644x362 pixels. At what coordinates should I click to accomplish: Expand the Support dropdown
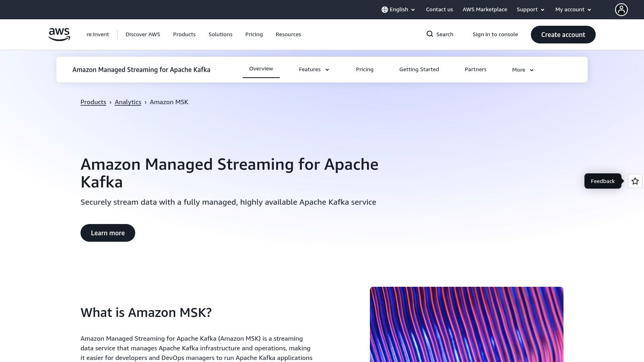[530, 9]
